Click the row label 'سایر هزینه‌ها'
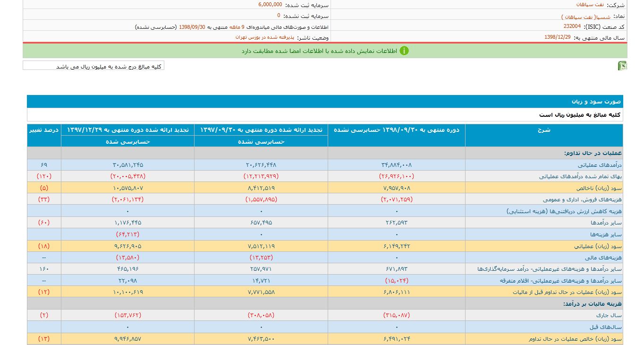 606,234
